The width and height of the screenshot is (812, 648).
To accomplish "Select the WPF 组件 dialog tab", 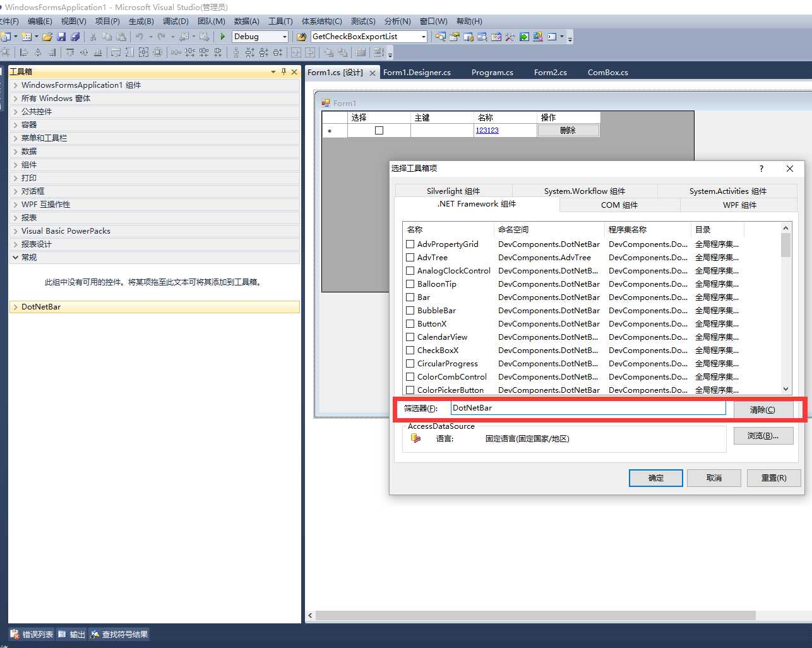I will tap(739, 205).
